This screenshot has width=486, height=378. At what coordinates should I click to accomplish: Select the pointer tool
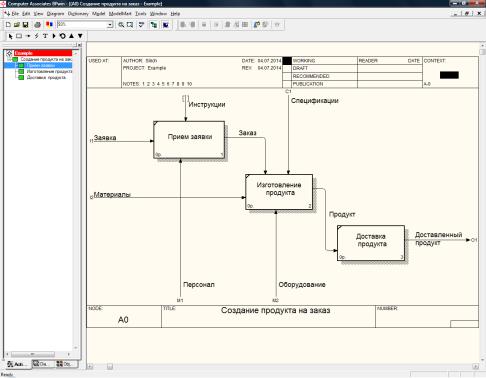[x=10, y=36]
